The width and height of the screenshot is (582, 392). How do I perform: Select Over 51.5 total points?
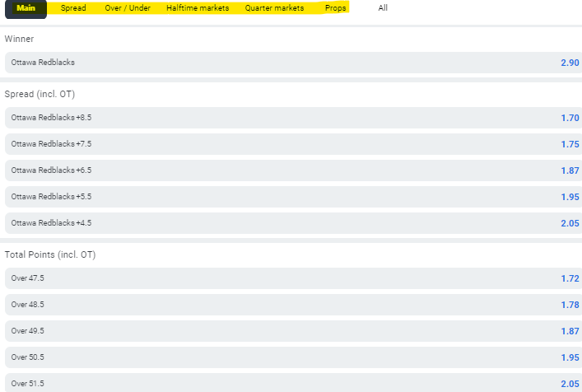(x=293, y=383)
